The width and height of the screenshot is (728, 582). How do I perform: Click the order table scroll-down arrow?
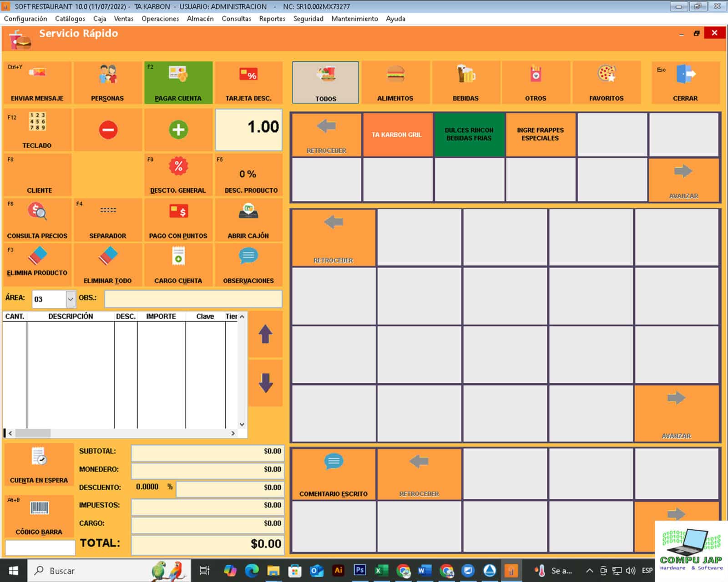(242, 424)
